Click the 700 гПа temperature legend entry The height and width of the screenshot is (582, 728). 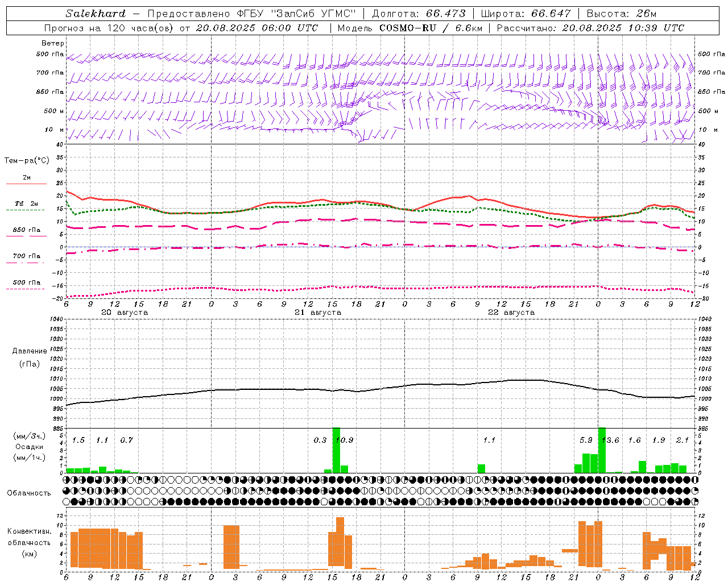pos(26,256)
